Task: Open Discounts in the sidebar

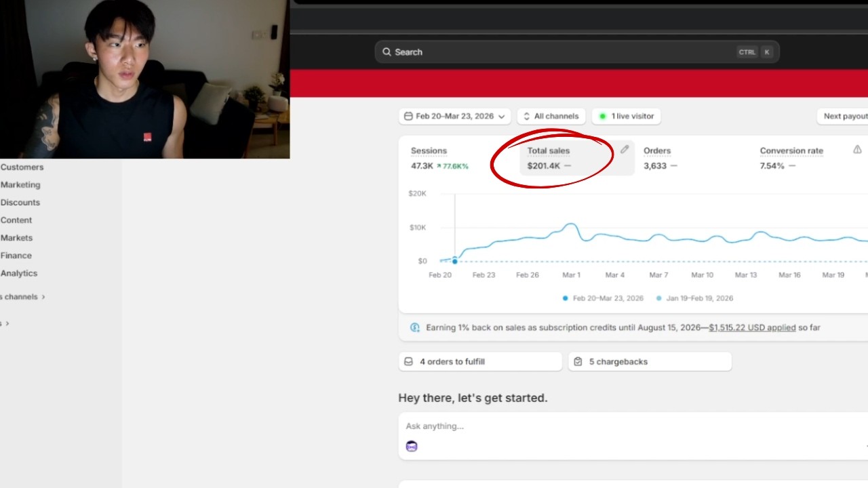Action: tap(20, 202)
